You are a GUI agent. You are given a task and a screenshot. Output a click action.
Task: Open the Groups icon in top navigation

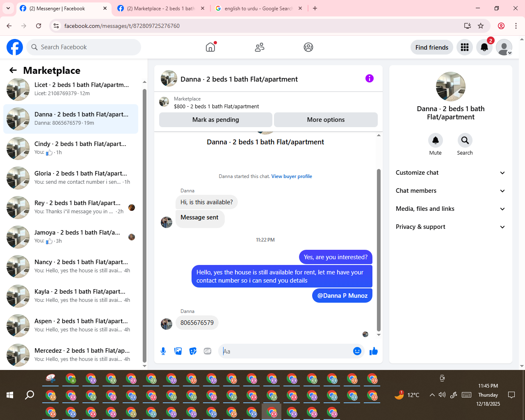(x=308, y=47)
